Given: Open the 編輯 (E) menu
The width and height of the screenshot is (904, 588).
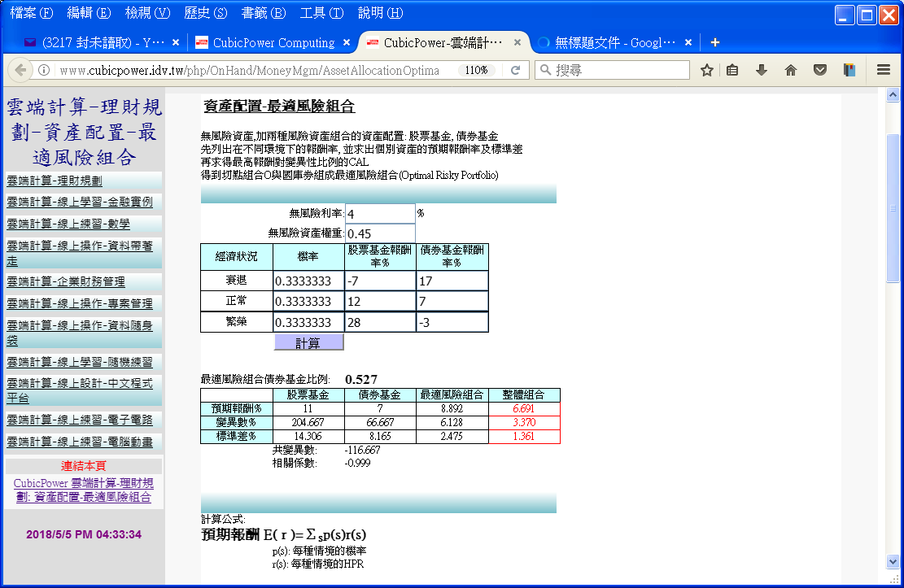Looking at the screenshot, I should tap(89, 13).
